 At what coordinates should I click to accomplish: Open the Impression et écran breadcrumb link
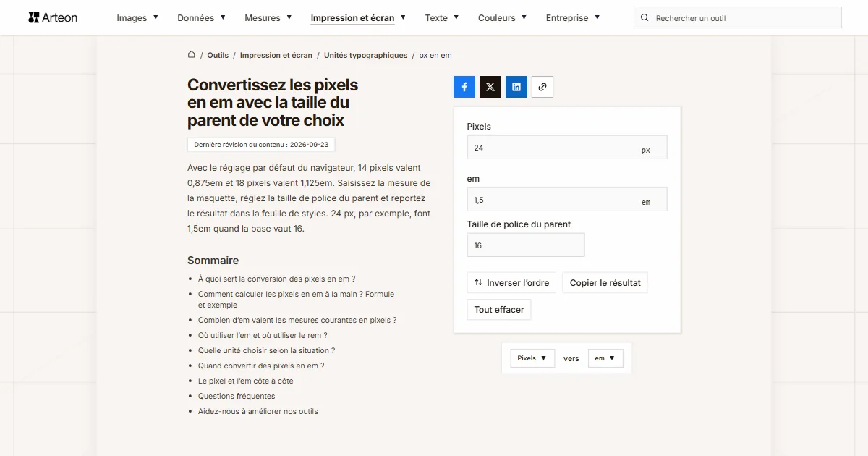tap(276, 55)
